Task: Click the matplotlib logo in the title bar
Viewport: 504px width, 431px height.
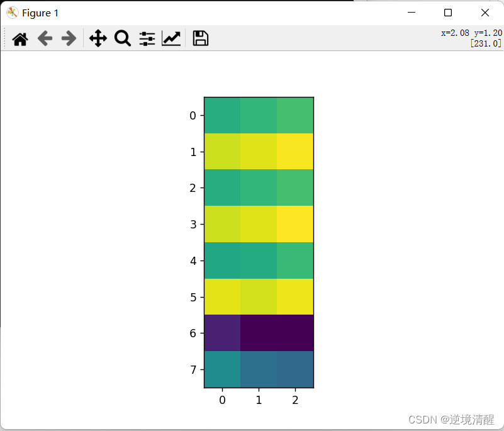Action: point(12,13)
